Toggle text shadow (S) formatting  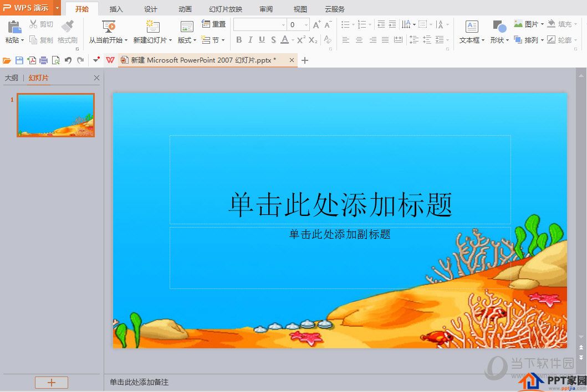pyautogui.click(x=274, y=40)
